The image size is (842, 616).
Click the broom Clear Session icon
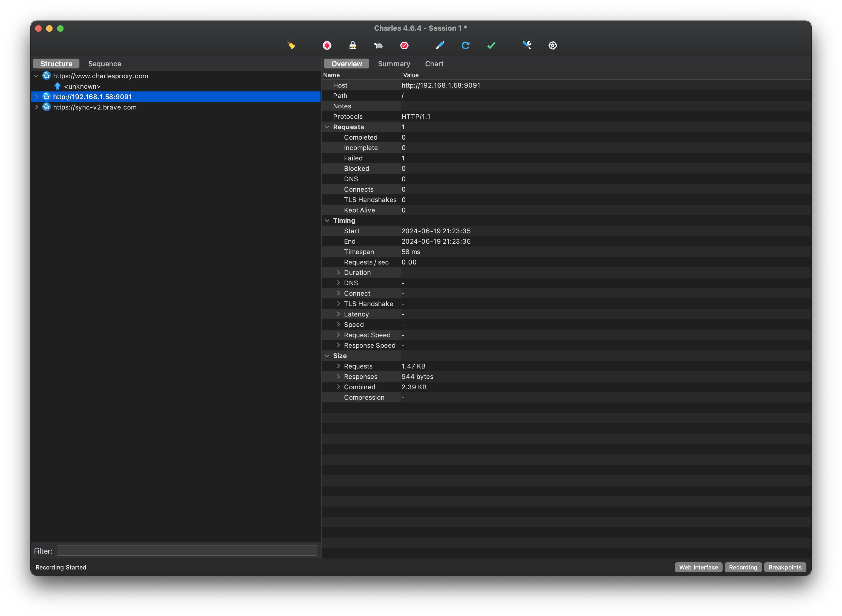click(291, 45)
